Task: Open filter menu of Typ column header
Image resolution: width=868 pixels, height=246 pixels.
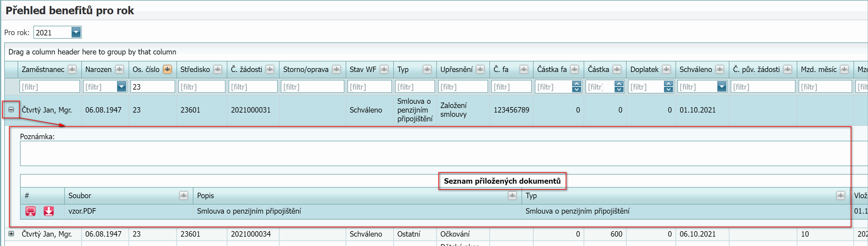Action: (x=427, y=69)
